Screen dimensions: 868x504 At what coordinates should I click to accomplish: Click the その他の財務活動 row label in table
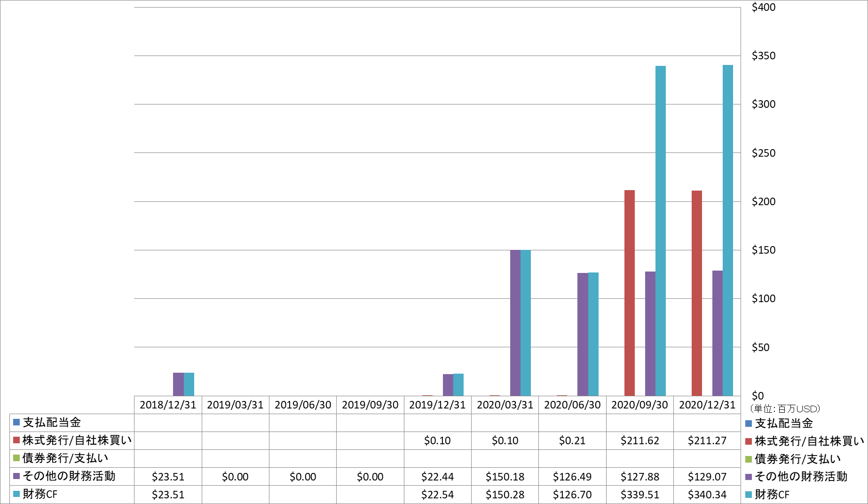[69, 476]
